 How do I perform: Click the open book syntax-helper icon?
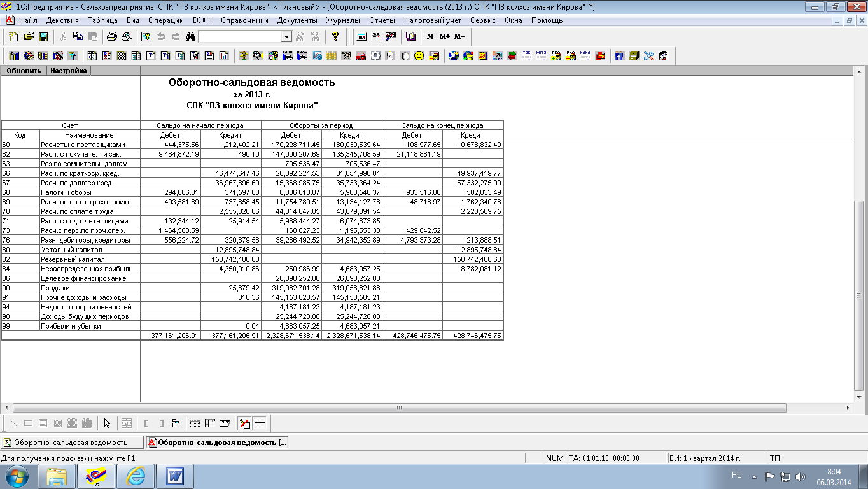[x=410, y=37]
